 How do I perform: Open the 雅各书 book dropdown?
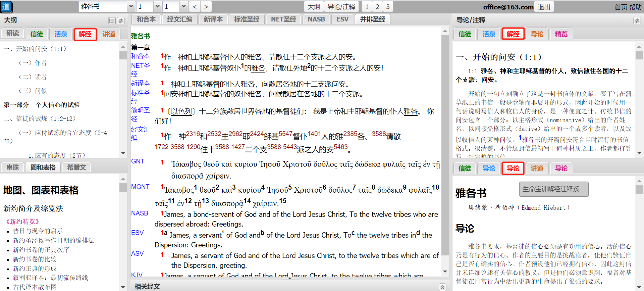point(131,7)
